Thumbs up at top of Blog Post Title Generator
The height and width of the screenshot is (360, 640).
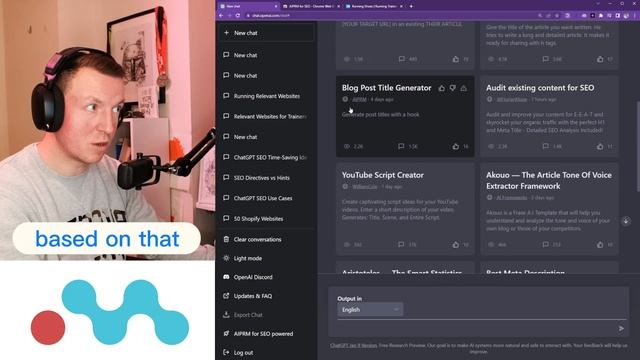click(442, 88)
